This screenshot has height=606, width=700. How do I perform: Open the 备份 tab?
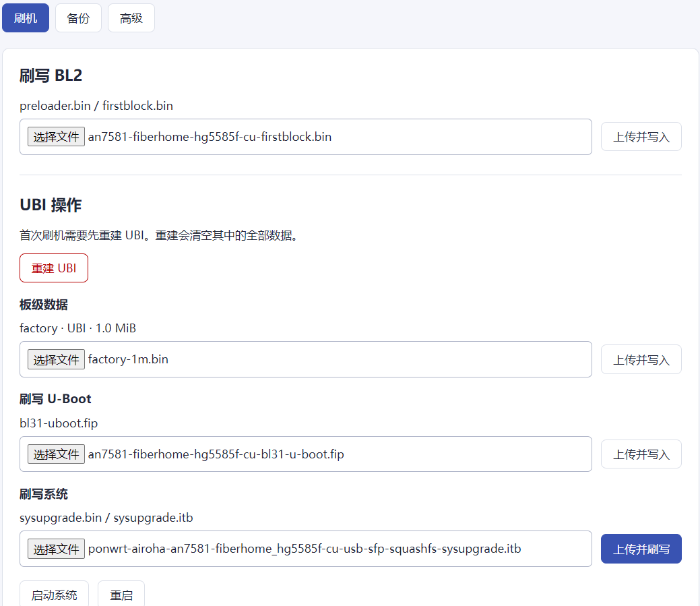(x=78, y=18)
